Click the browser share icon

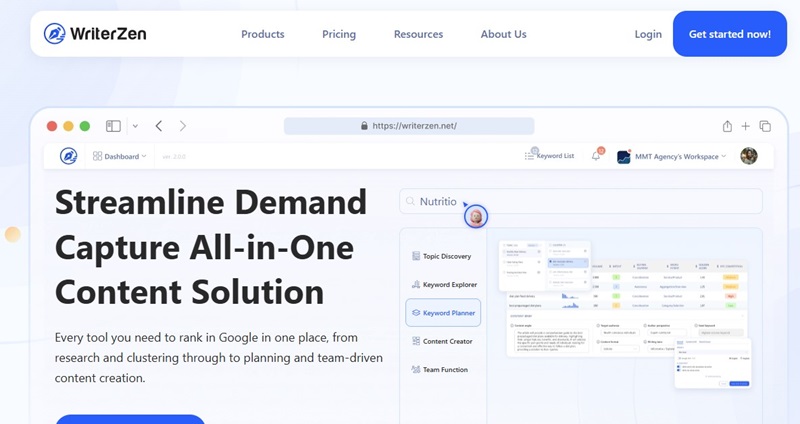[x=727, y=126]
